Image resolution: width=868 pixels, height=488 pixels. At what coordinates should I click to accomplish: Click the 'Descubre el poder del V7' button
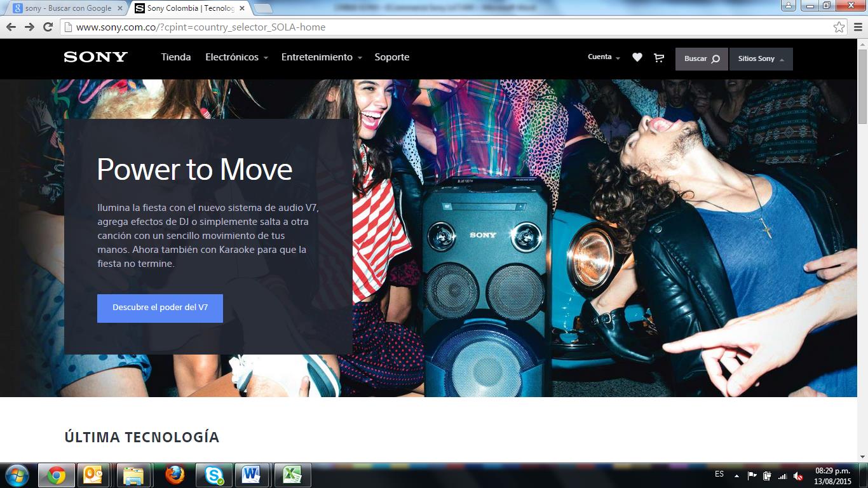(160, 308)
